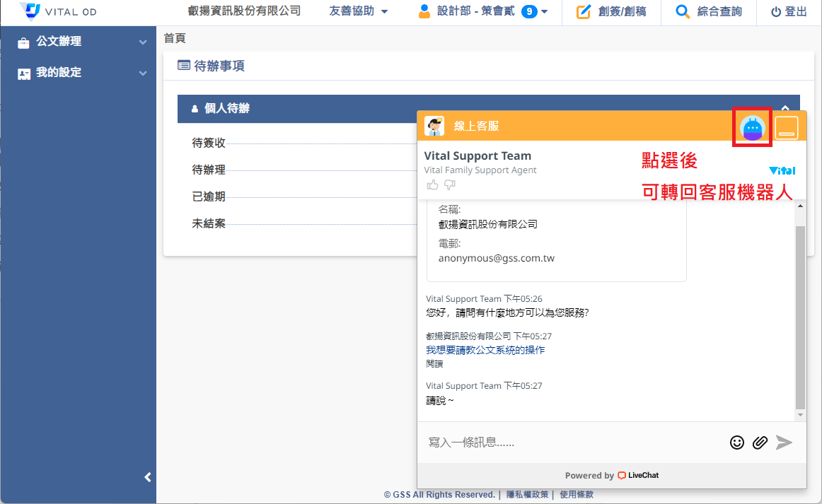Collapse the sidebar with left arrow
Viewport: 822px width, 504px height.
(x=148, y=477)
